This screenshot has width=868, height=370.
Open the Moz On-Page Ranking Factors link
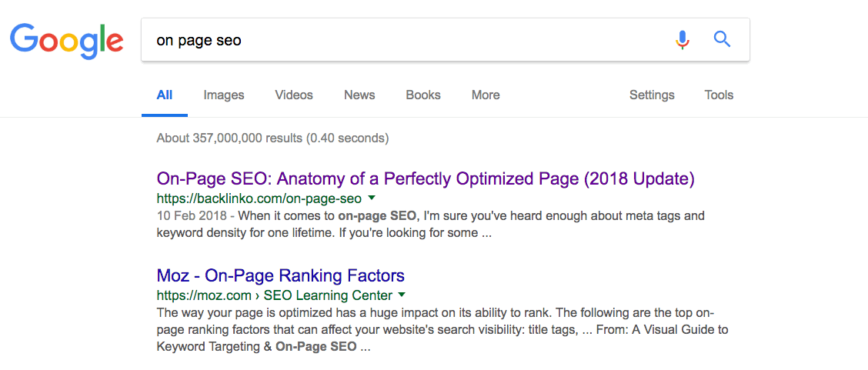click(280, 275)
